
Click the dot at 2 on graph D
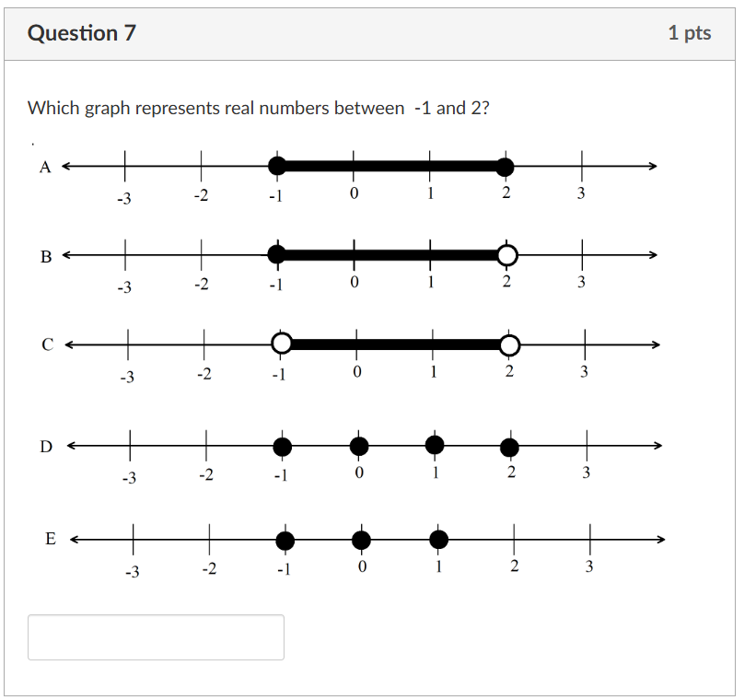tap(511, 446)
